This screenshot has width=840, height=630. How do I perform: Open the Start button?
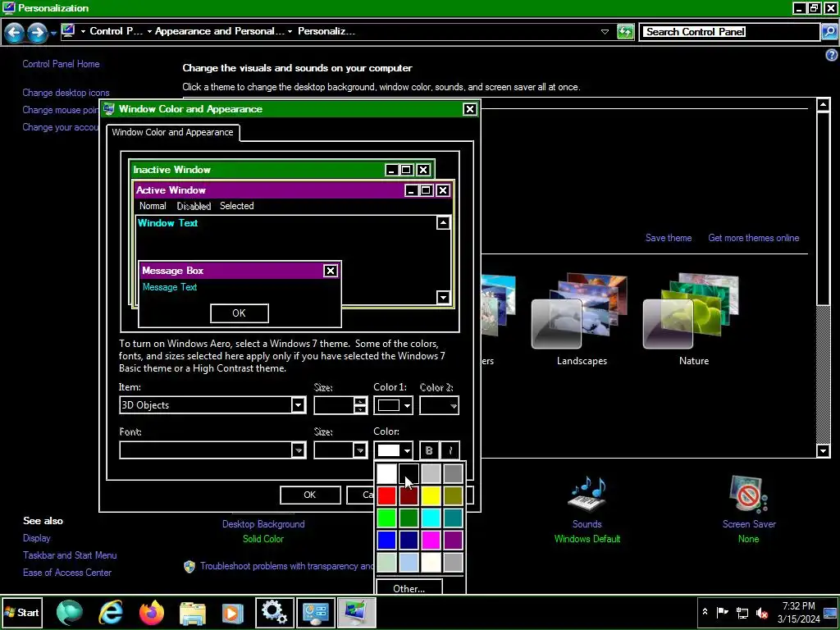click(x=21, y=612)
